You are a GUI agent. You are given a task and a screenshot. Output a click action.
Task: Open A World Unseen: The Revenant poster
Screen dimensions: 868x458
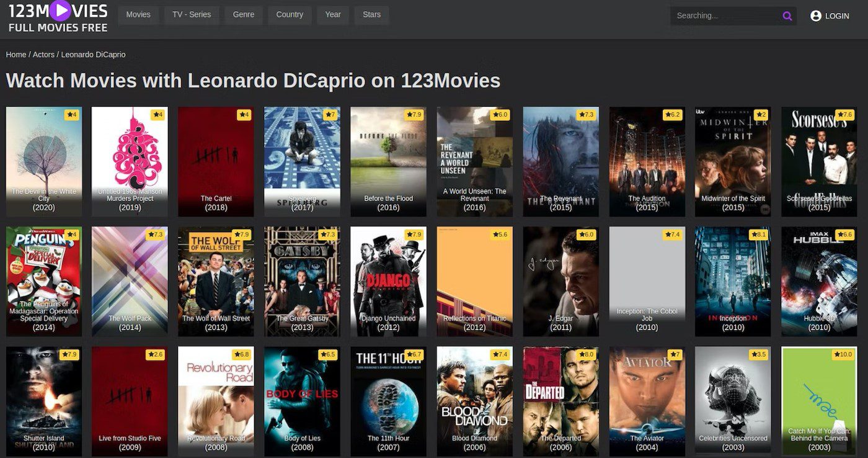click(475, 161)
